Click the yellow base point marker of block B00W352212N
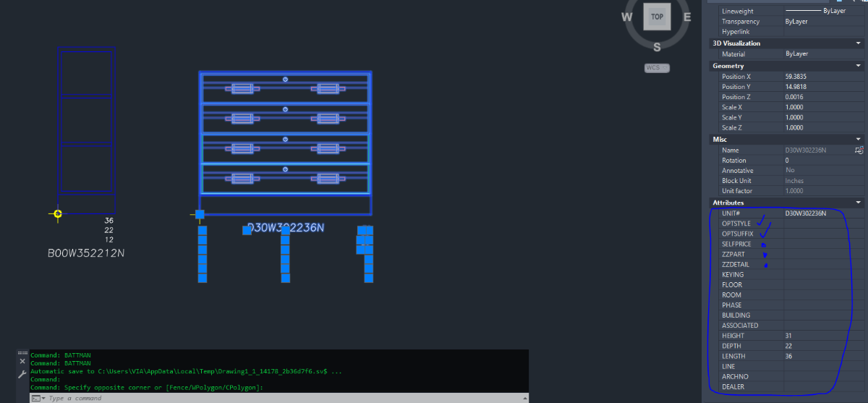This screenshot has height=403, width=868. (58, 213)
